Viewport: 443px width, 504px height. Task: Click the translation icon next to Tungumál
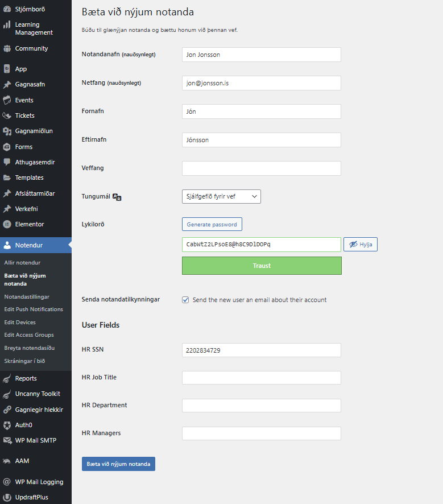coord(117,197)
